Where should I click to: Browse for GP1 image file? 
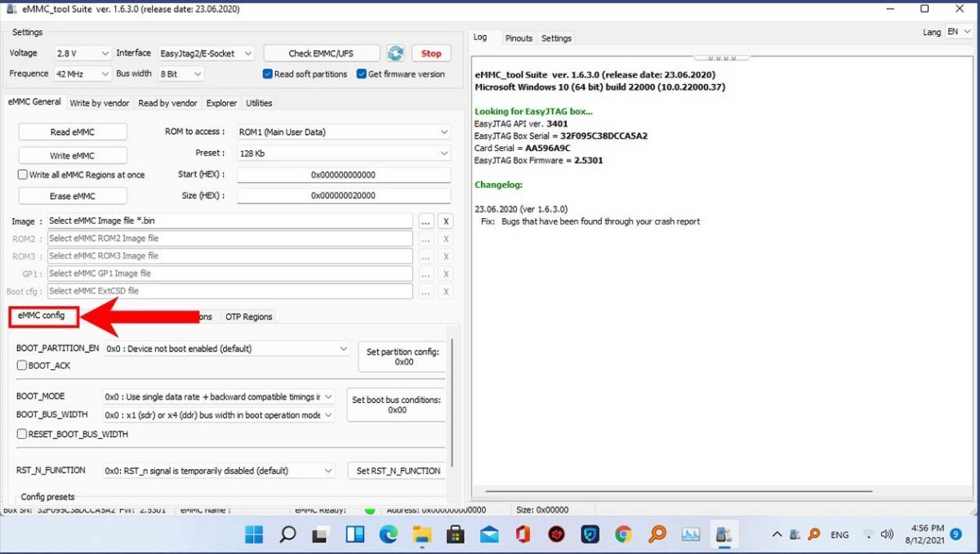(x=425, y=274)
